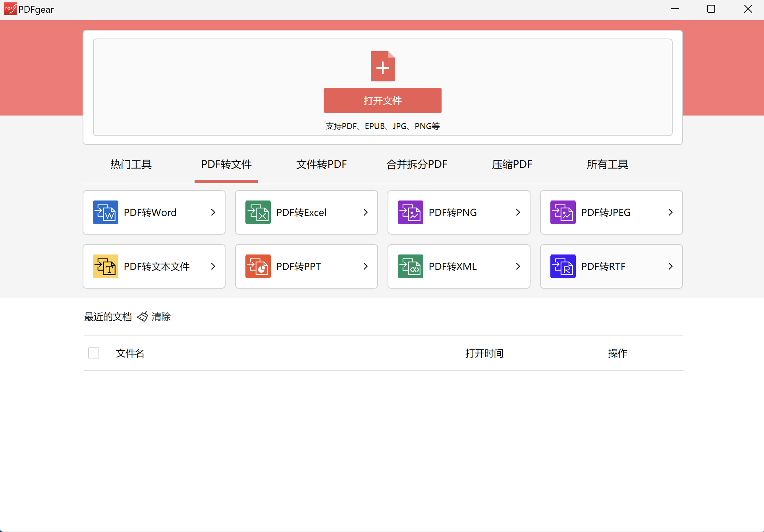
Task: Click the PDF转XML icon
Action: coord(410,266)
